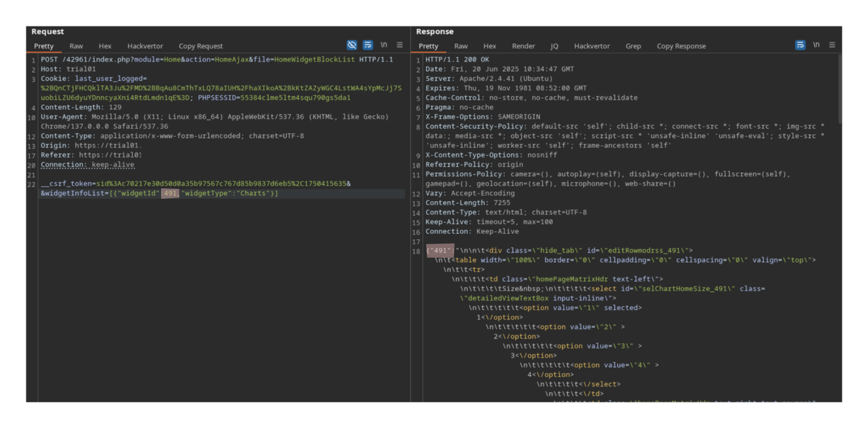Click the Host: trial01 header

click(68, 69)
